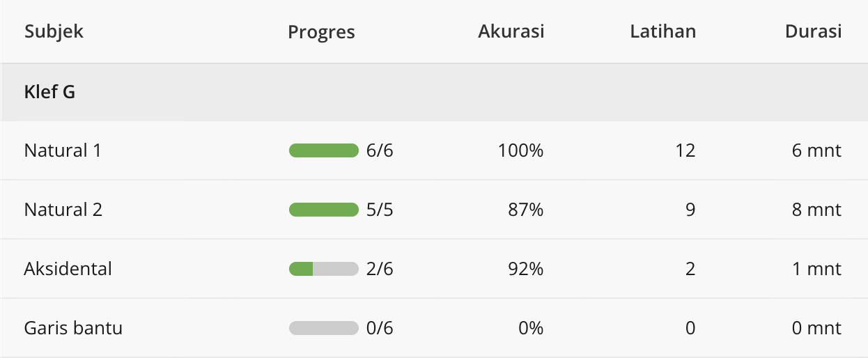Viewport: 868px width, 358px height.
Task: Open the Natural 2 subject
Action: click(x=63, y=210)
